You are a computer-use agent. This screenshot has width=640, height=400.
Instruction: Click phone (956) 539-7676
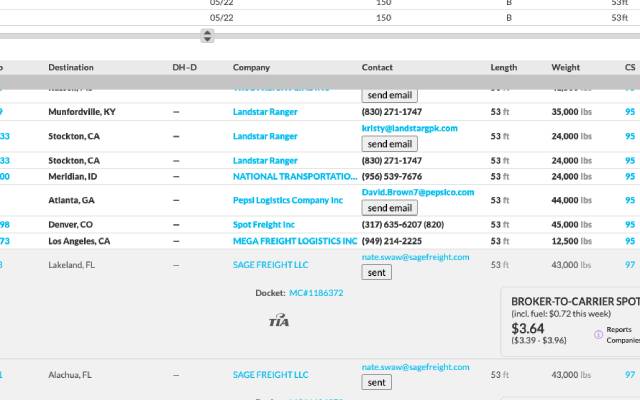pos(392,176)
